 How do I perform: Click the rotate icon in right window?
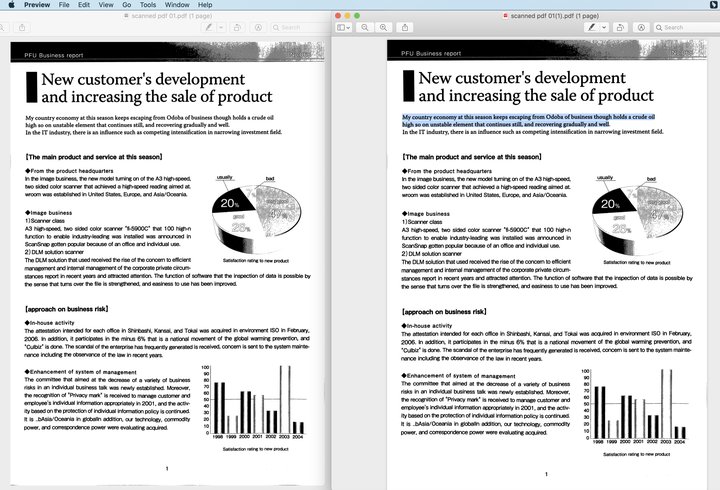click(x=620, y=28)
